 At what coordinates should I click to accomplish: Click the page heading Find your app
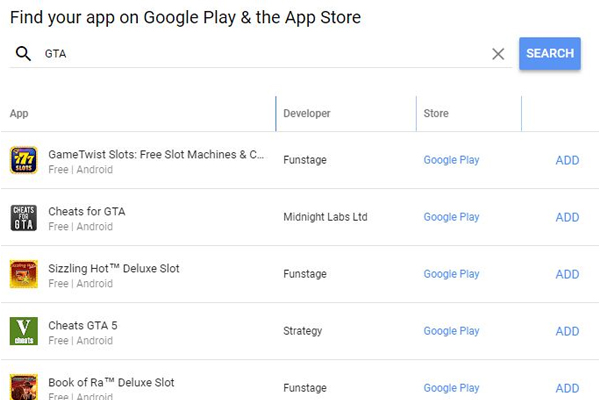point(185,18)
